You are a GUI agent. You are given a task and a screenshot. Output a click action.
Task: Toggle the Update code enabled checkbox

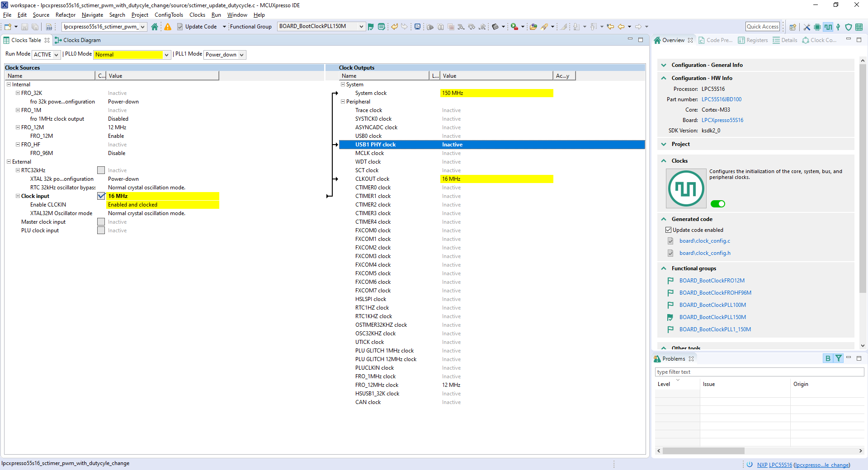point(668,230)
